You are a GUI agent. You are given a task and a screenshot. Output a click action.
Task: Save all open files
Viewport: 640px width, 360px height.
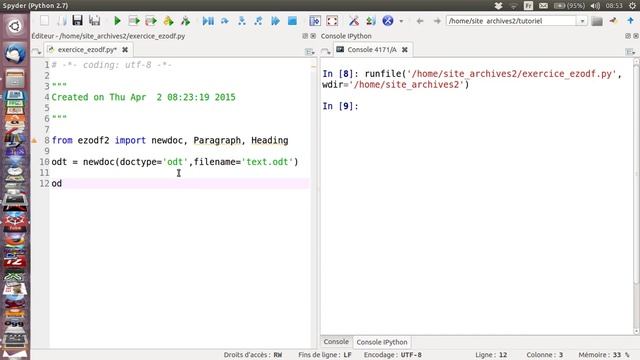(x=95, y=20)
